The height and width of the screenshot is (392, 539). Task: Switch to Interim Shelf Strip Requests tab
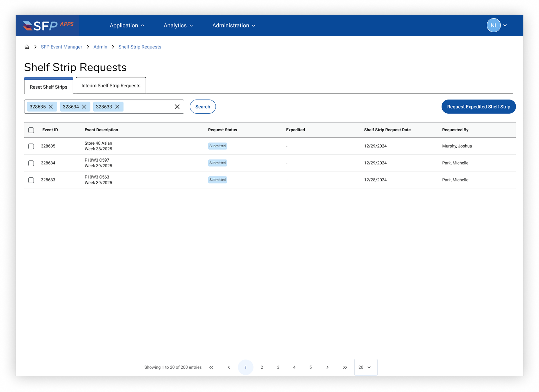[111, 86]
